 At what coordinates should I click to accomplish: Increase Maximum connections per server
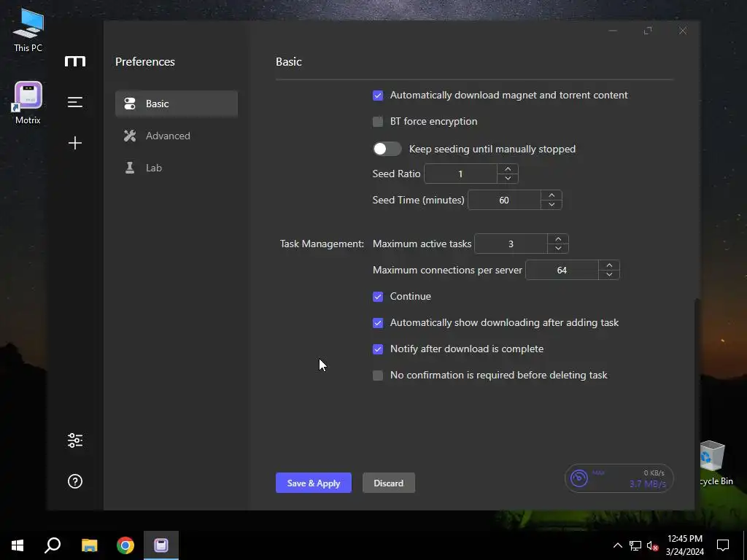pyautogui.click(x=609, y=265)
